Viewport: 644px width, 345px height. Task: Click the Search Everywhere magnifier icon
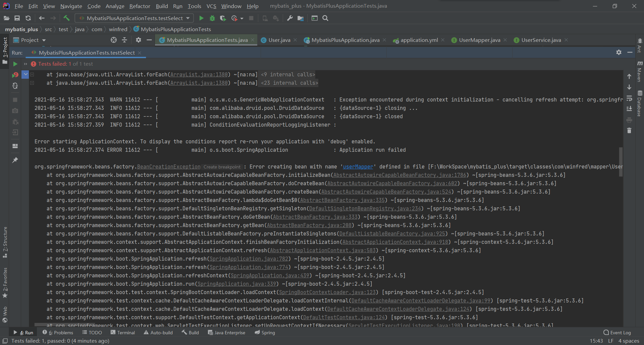coord(325,18)
